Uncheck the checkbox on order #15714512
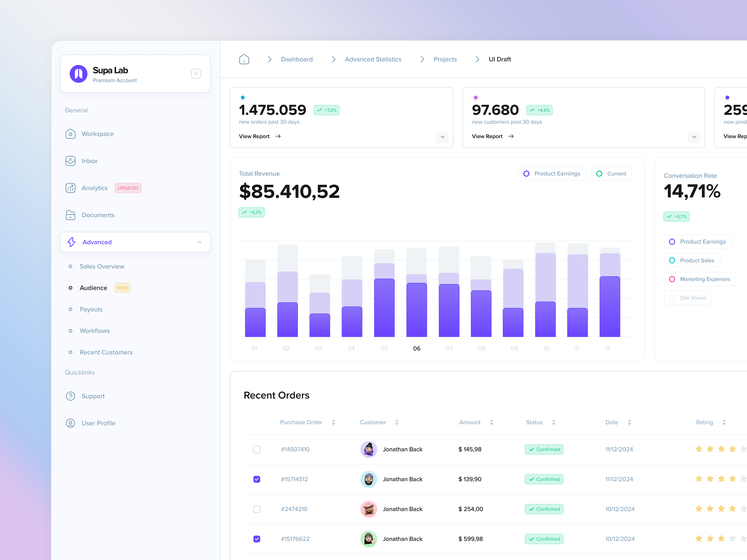 [257, 479]
